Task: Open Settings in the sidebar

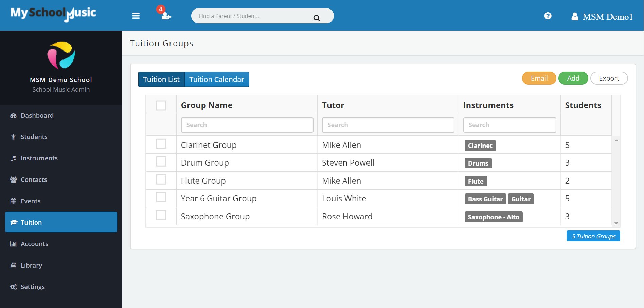Action: tap(61, 287)
